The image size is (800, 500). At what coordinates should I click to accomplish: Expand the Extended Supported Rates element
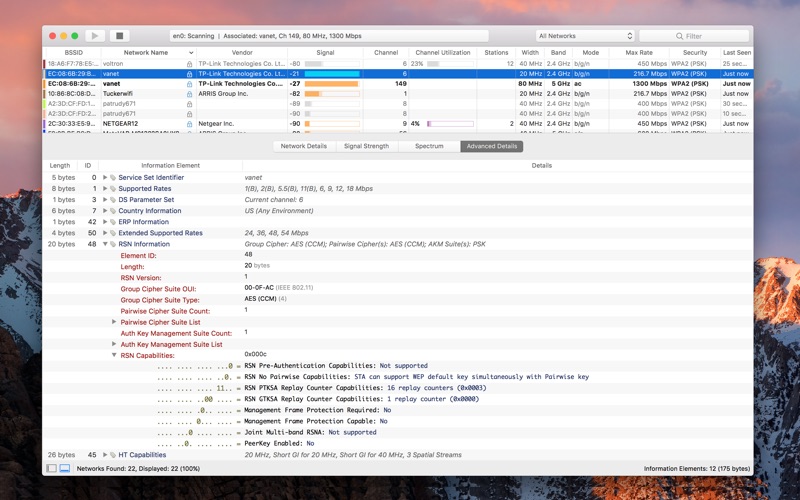point(105,233)
